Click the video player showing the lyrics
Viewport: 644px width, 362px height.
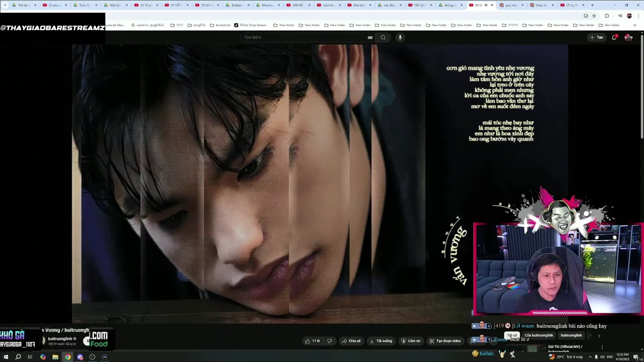320,184
